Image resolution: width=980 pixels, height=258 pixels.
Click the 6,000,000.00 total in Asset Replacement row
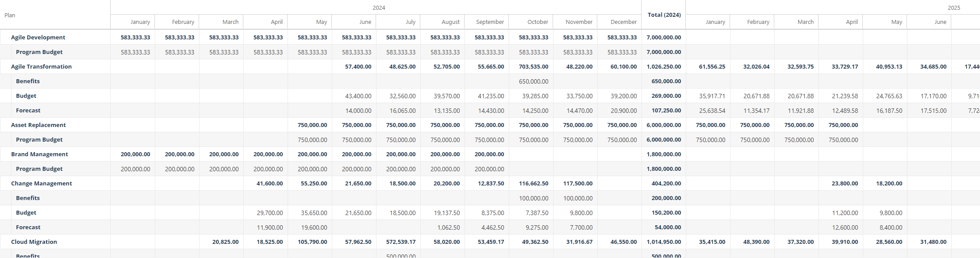point(664,125)
